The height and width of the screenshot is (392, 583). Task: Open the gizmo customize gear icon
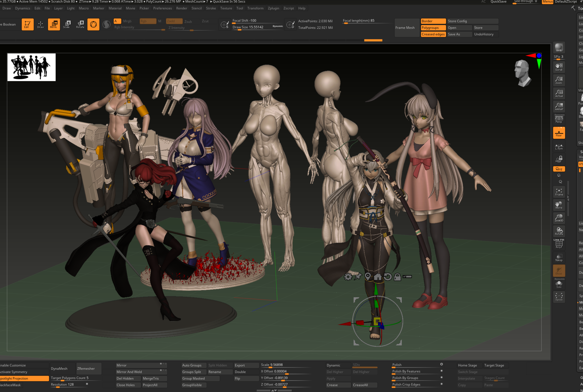[348, 277]
